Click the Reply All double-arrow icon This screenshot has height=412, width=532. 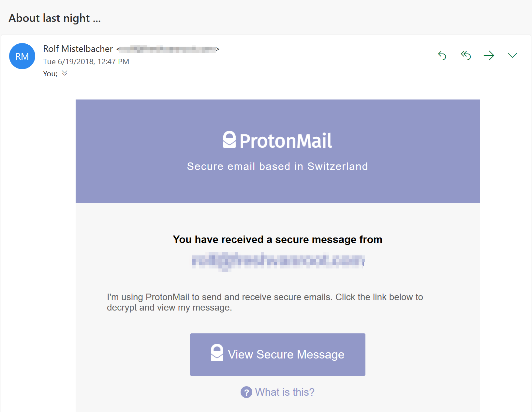click(465, 56)
